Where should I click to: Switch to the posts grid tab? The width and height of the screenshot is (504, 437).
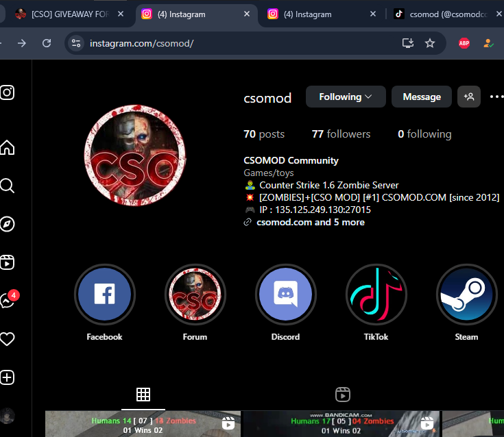143,394
